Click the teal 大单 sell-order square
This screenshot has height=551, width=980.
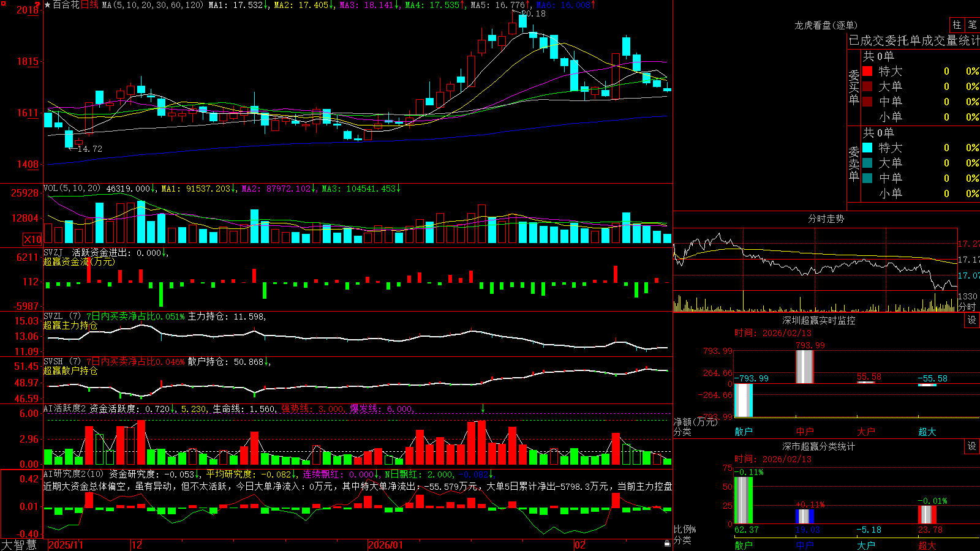tap(867, 163)
